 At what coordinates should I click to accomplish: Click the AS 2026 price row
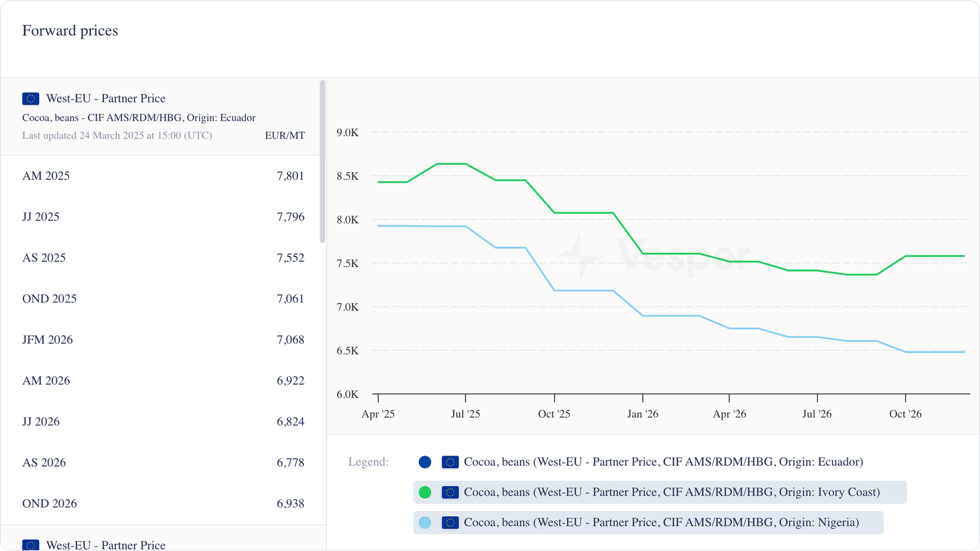[x=163, y=463]
